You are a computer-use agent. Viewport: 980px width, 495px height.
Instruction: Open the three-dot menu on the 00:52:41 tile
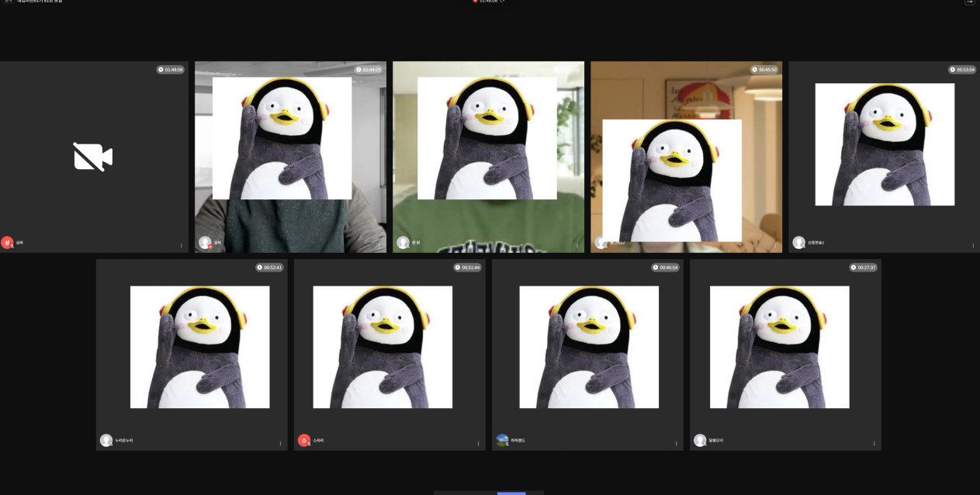coord(280,443)
